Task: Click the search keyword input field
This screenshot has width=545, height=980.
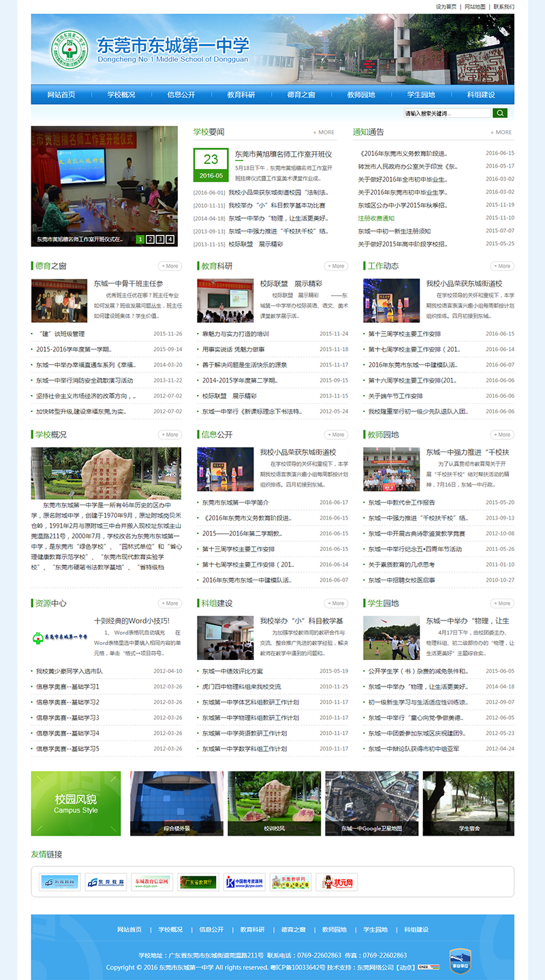Action: pos(446,113)
